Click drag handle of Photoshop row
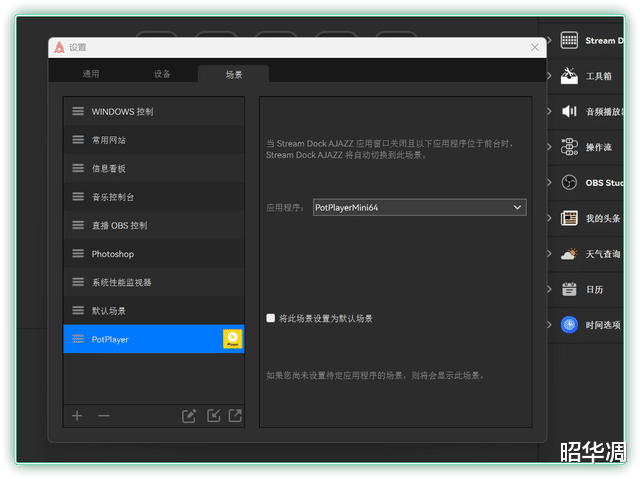This screenshot has height=479, width=640. click(78, 253)
